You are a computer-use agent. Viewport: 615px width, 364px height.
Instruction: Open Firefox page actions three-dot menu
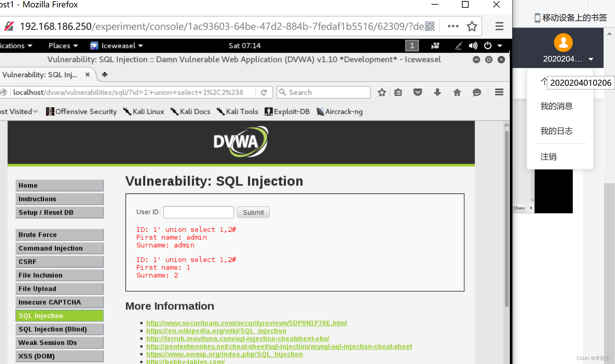tap(453, 26)
